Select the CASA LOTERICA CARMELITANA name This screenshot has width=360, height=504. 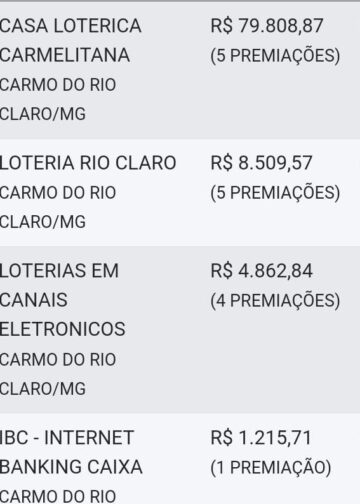(71, 40)
